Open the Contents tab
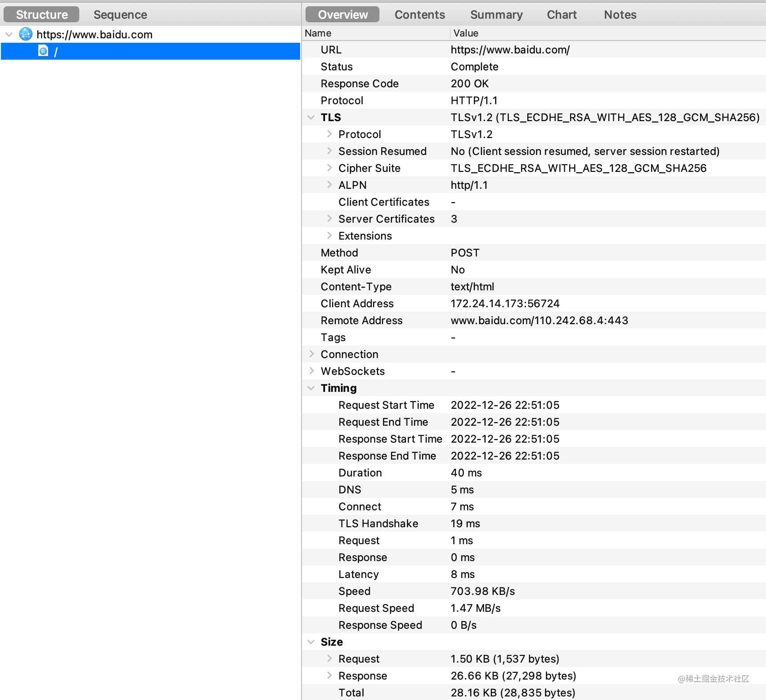Image resolution: width=766 pixels, height=700 pixels. tap(420, 14)
